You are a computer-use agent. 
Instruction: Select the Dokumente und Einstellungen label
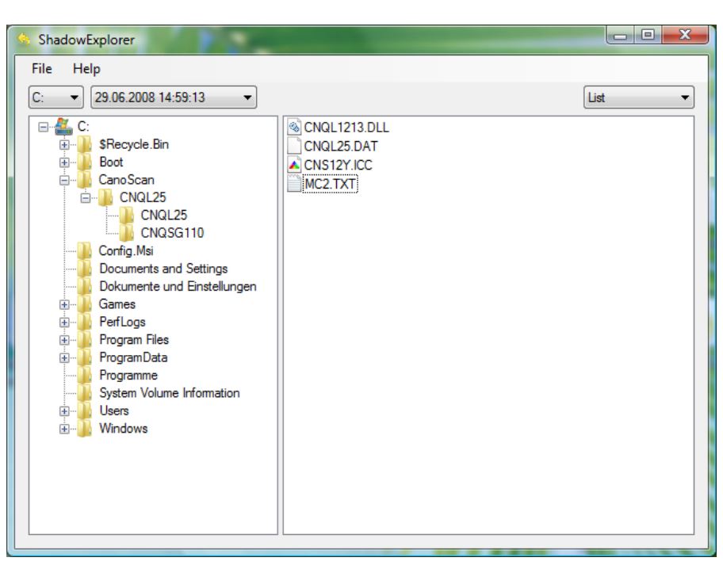pos(178,286)
